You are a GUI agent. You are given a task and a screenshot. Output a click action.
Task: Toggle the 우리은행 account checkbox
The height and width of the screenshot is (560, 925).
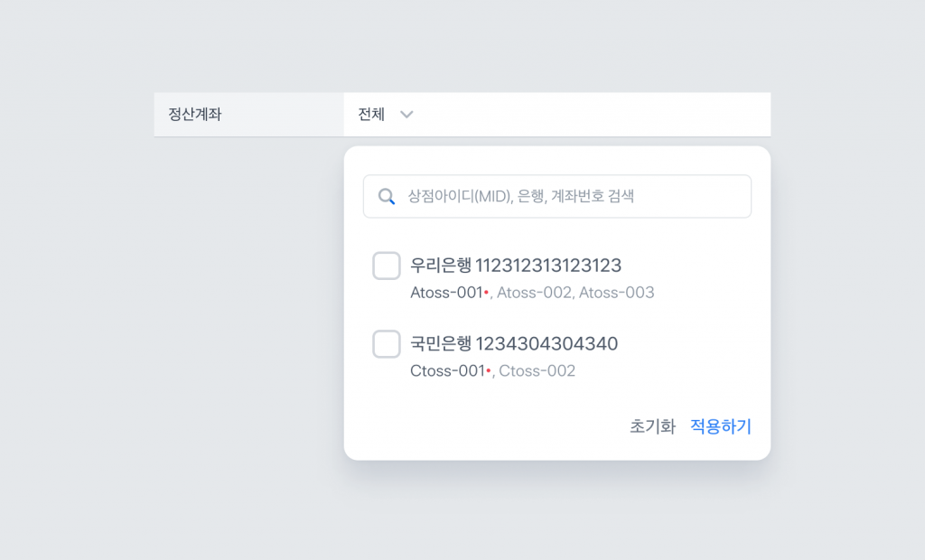pos(387,266)
